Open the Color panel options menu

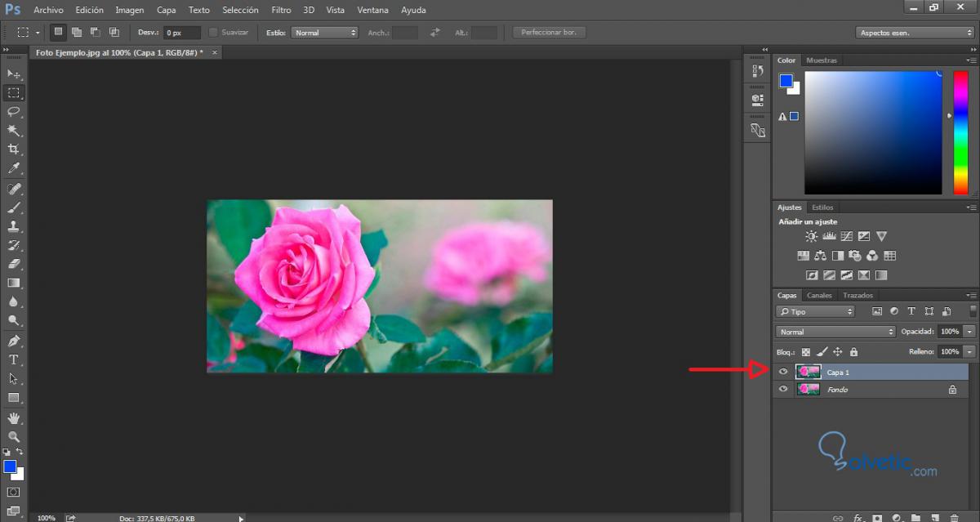click(971, 60)
